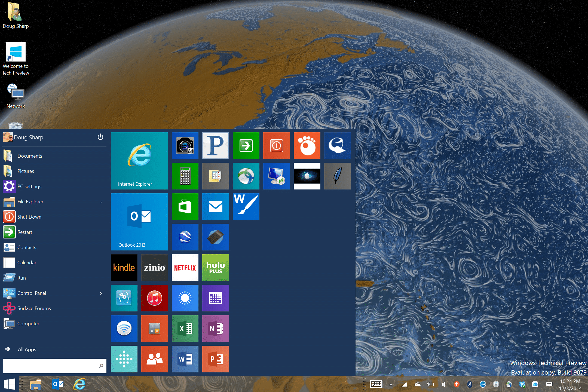Select the Welcome to Tech Preview shortcut
Screen dimensions: 588x392
tap(16, 59)
